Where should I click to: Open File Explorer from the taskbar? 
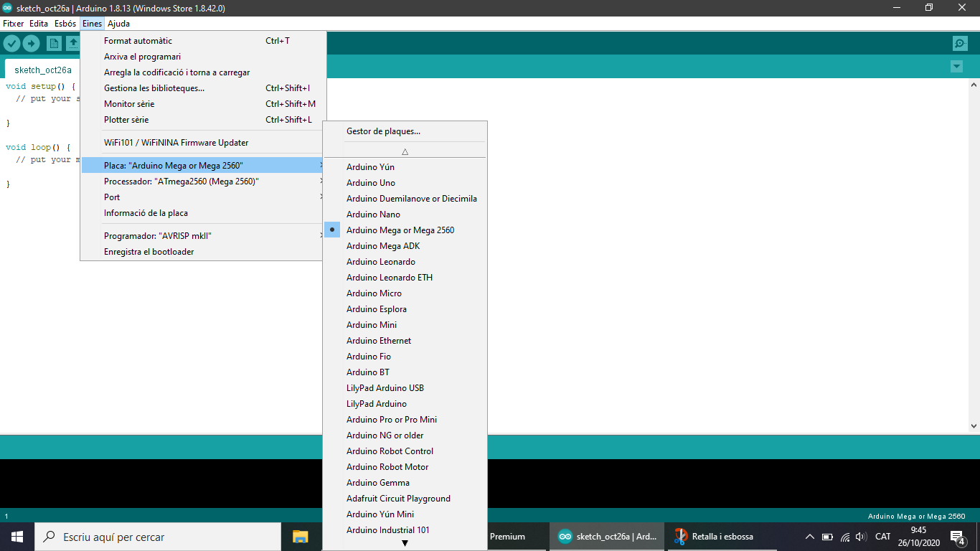pos(300,537)
